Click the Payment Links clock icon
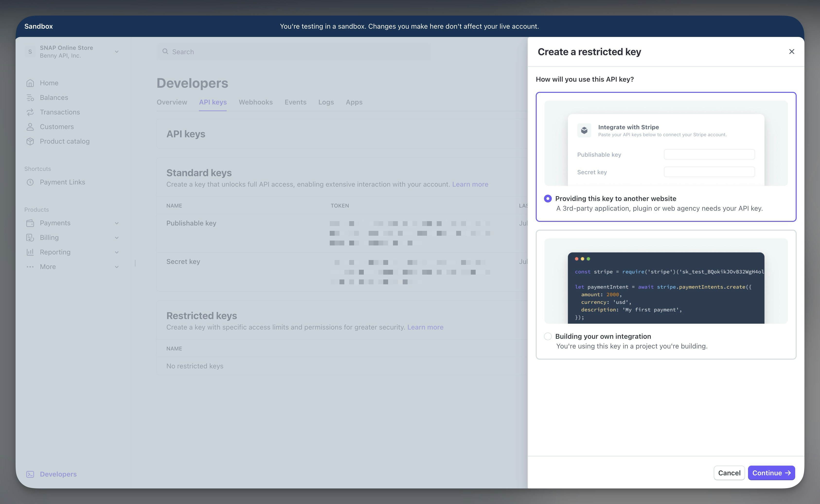 point(30,182)
